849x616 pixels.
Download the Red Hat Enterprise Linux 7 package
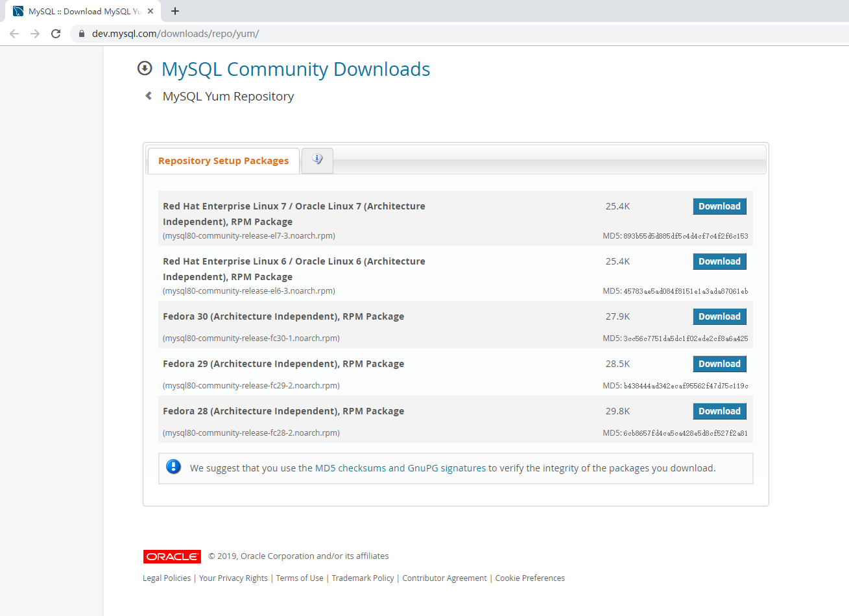pyautogui.click(x=720, y=206)
